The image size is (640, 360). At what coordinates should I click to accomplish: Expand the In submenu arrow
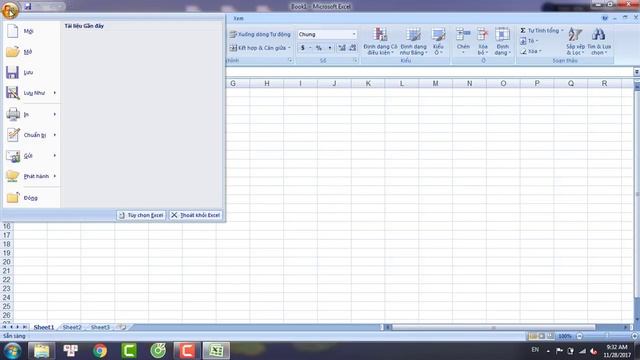coord(55,114)
